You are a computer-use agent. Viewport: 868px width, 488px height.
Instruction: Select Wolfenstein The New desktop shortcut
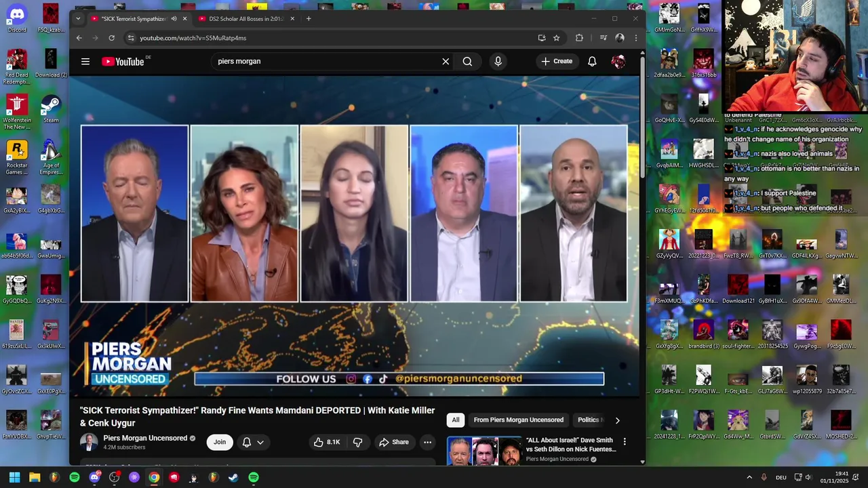pyautogui.click(x=17, y=112)
